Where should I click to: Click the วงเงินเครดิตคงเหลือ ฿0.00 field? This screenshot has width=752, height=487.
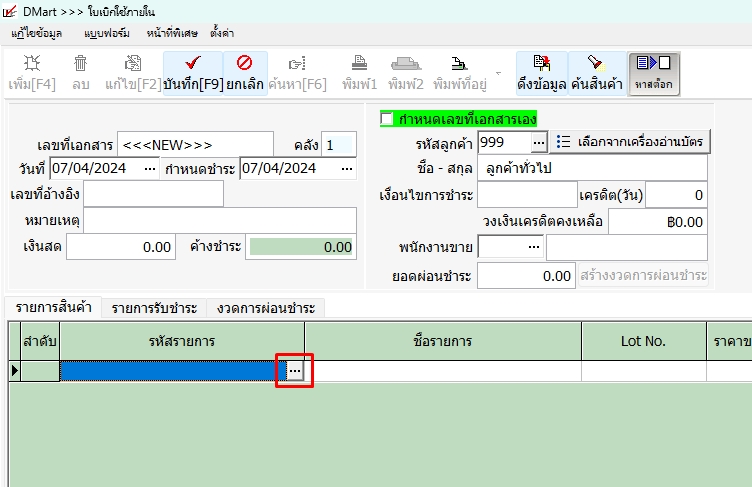pos(658,222)
